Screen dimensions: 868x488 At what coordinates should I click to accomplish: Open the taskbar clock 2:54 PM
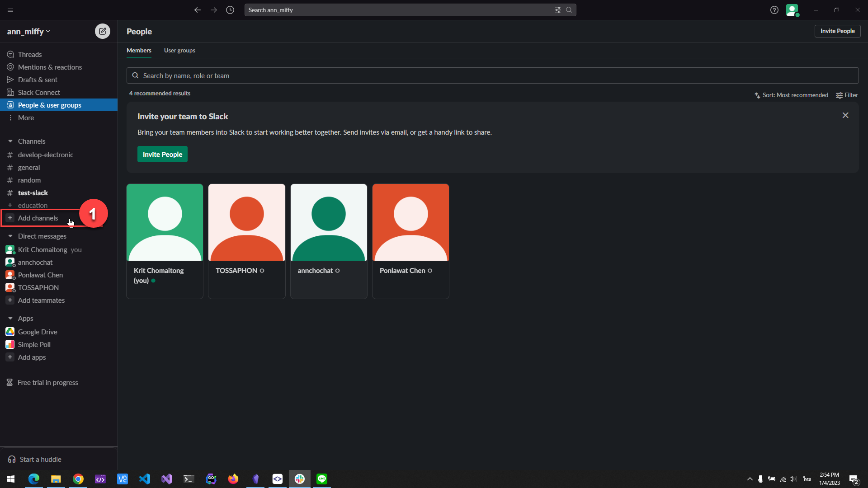pos(830,479)
